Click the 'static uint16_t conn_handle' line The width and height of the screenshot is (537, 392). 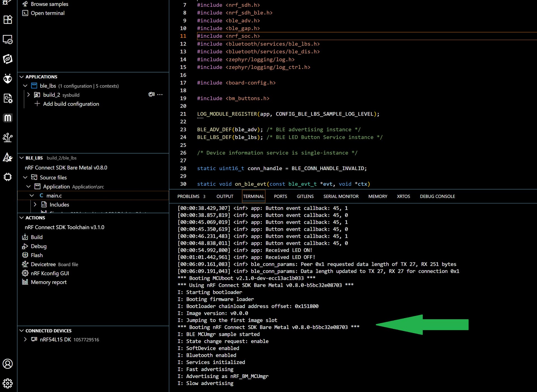tap(282, 168)
